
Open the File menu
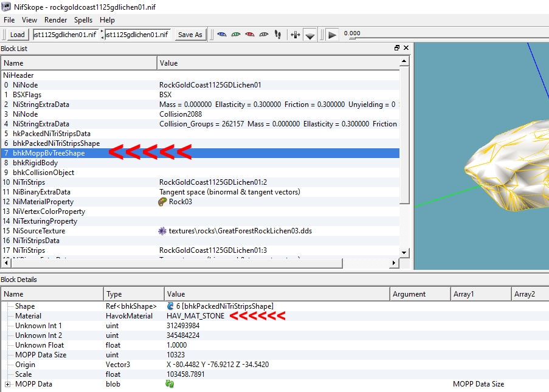(9, 20)
